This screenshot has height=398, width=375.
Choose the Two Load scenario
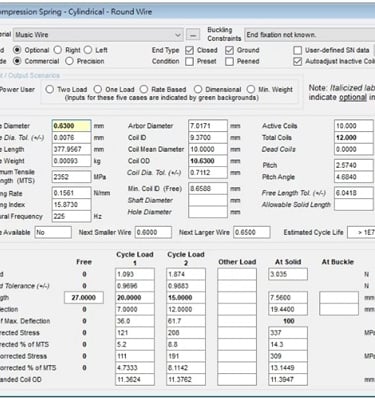point(50,89)
